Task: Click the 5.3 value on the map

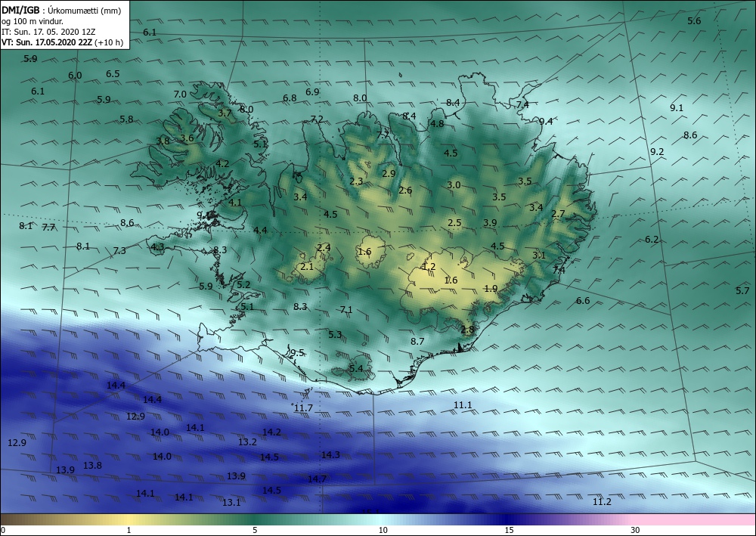Action: 335,334
